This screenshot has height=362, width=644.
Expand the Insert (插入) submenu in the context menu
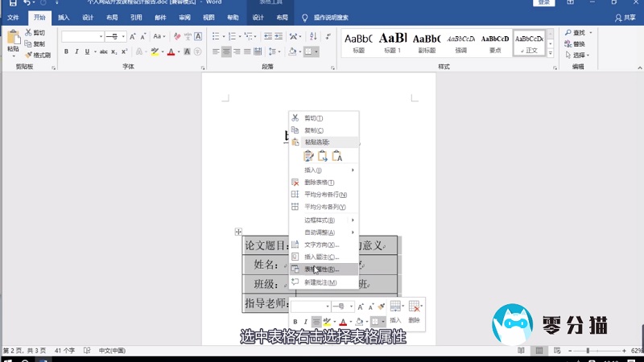click(322, 171)
